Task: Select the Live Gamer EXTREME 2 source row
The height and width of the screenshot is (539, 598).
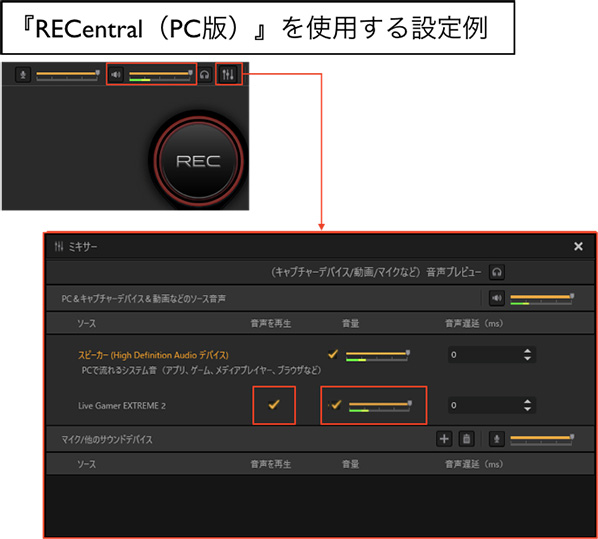Action: click(122, 405)
